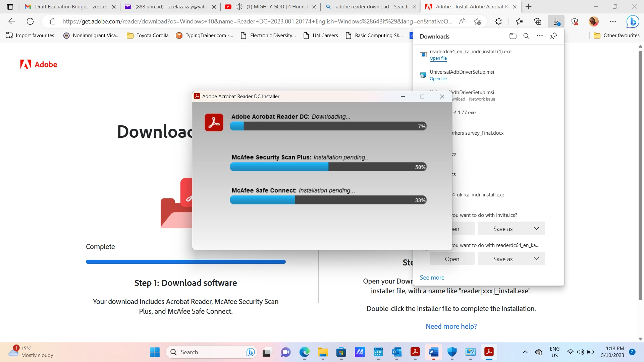Refresh the current page
Screen dimensions: 644x362
pos(30,21)
